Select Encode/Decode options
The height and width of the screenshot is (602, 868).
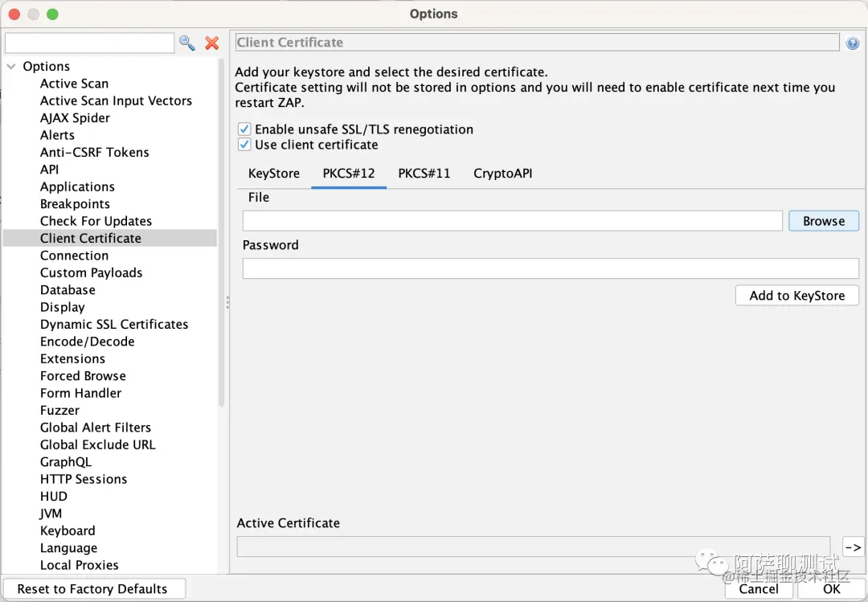[87, 341]
